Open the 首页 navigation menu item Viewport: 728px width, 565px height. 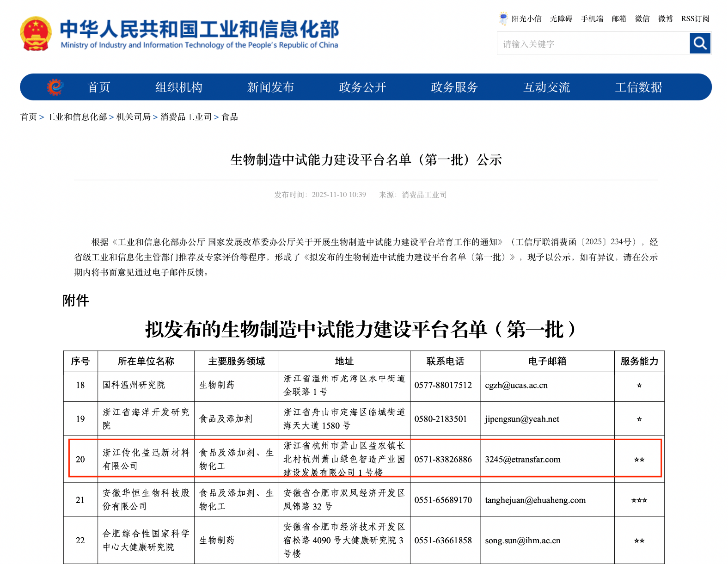(99, 87)
